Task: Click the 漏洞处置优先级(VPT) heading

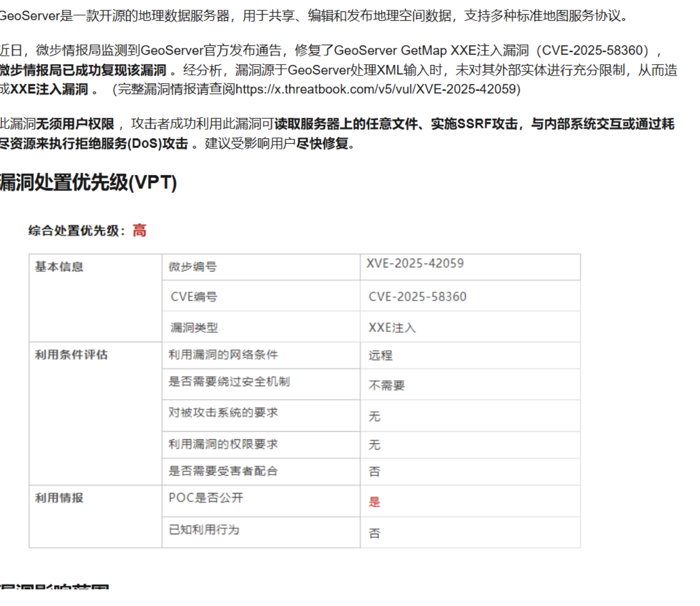Action: 89,182
